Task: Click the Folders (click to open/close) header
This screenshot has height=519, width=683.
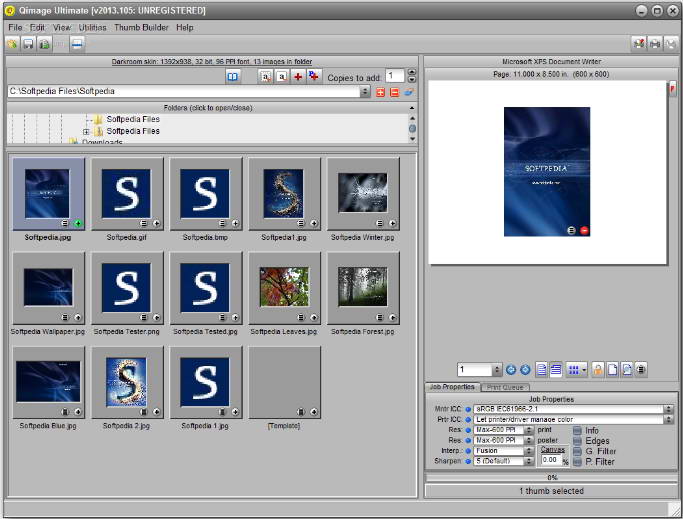Action: click(x=208, y=108)
